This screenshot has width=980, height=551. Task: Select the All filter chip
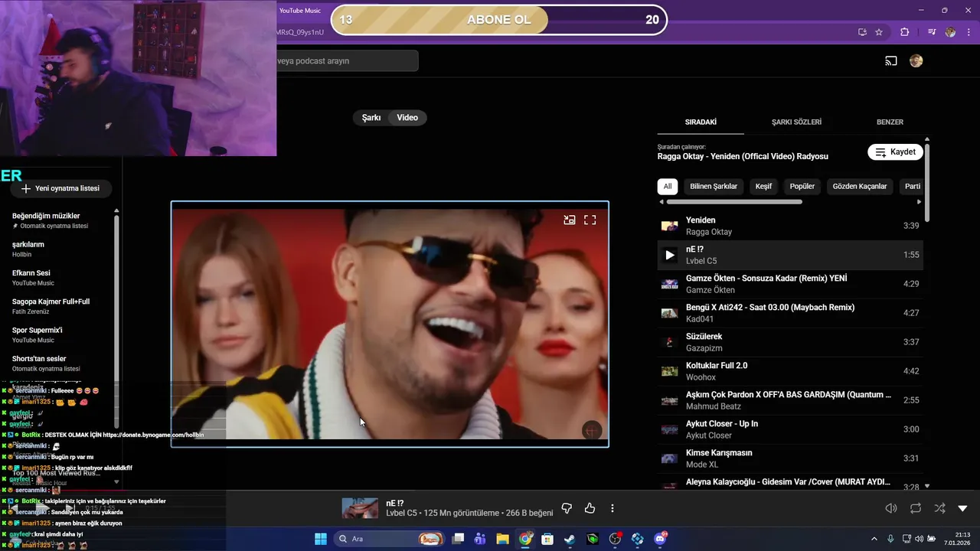[x=668, y=186]
